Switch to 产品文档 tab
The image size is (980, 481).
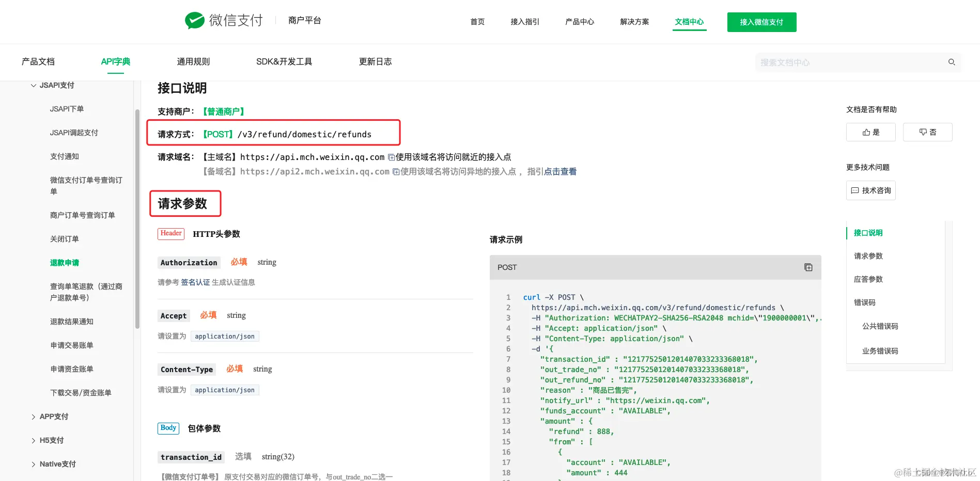[38, 61]
